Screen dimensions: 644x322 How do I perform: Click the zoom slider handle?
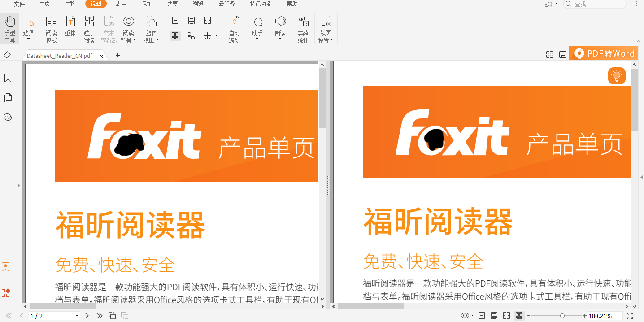(x=562, y=316)
